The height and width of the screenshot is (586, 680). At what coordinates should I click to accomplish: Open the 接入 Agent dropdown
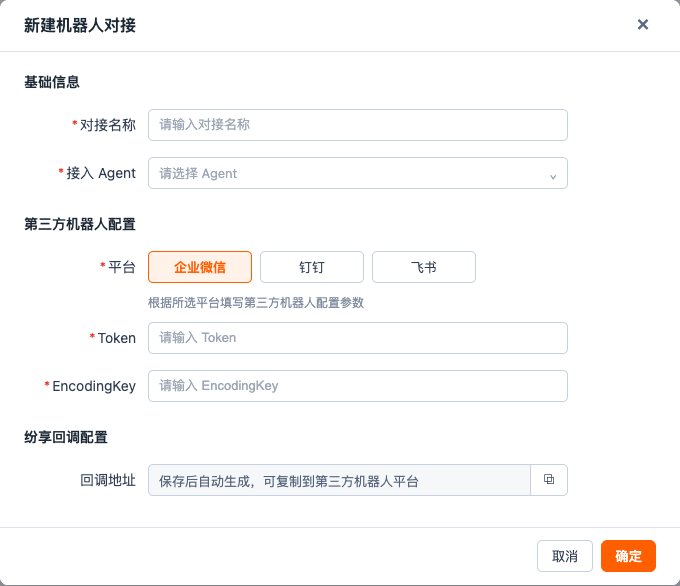point(358,173)
